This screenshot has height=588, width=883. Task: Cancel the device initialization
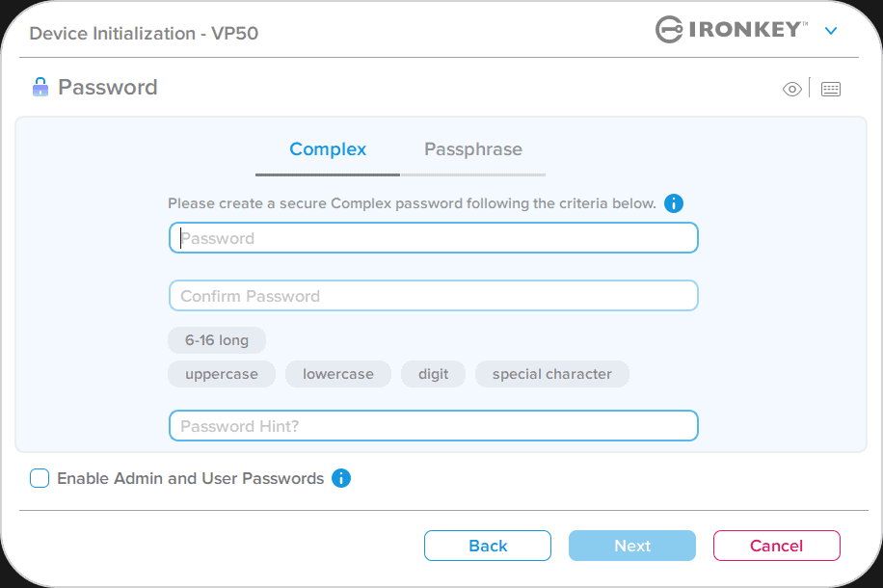[776, 546]
